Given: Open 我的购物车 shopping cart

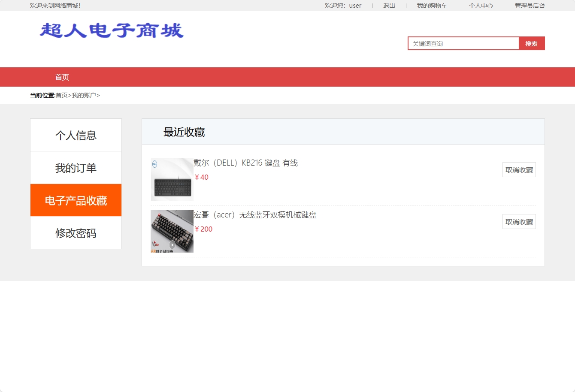Looking at the screenshot, I should coord(432,6).
